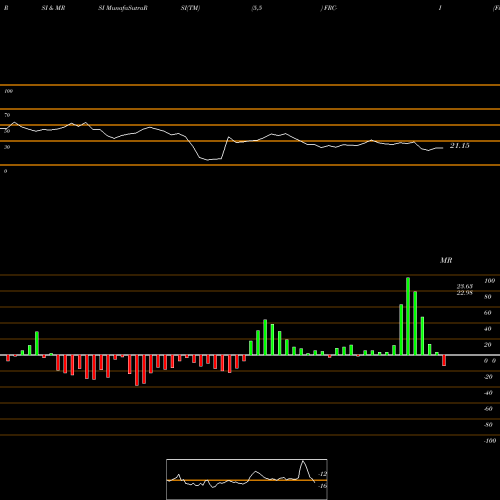Click the MR panel title
The width and height of the screenshot is (500, 500).
point(446,260)
